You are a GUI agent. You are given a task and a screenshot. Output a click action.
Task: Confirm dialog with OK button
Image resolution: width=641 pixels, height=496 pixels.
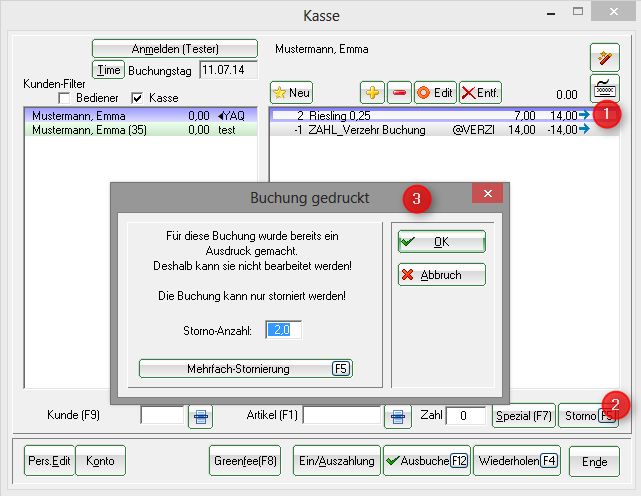point(441,242)
